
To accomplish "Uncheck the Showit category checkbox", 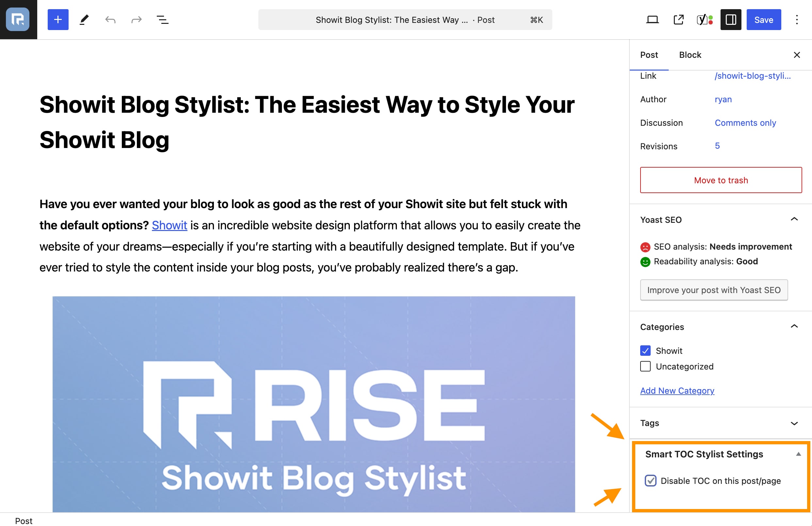I will pos(645,351).
